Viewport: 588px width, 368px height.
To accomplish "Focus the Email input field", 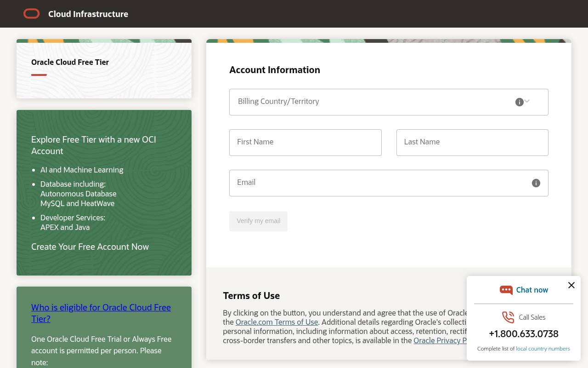I will pyautogui.click(x=389, y=183).
